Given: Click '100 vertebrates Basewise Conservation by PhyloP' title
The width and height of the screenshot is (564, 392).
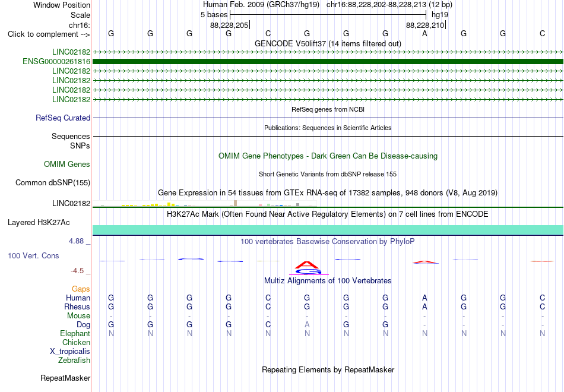Looking at the screenshot, I should click(328, 242).
